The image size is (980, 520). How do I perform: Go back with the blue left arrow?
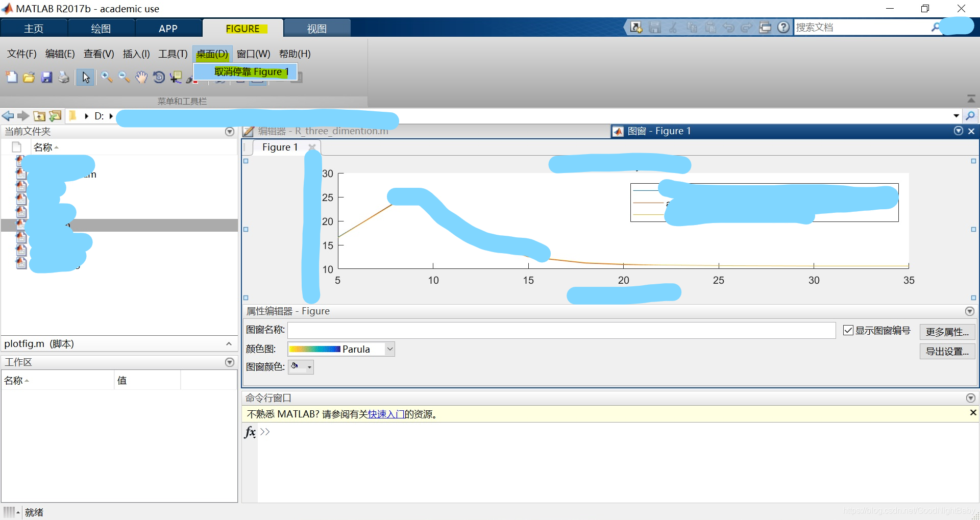click(8, 116)
